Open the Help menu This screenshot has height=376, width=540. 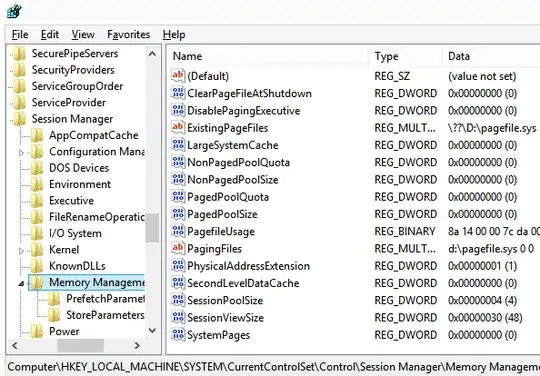pyautogui.click(x=174, y=34)
